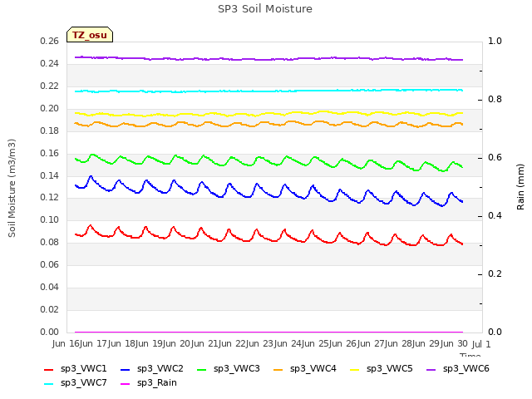Click the Rain (mm) axis label
Viewport: 532px width, 399px height.
coord(520,187)
